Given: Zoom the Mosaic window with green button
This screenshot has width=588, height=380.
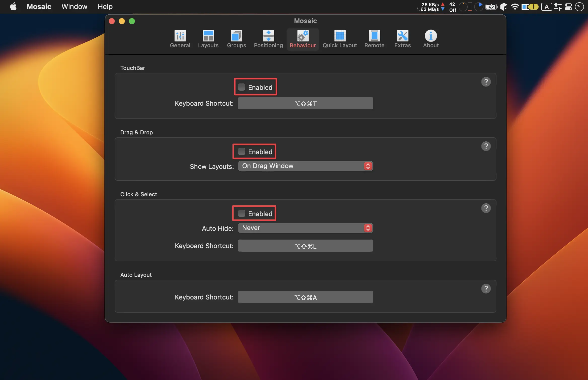Looking at the screenshot, I should point(132,21).
